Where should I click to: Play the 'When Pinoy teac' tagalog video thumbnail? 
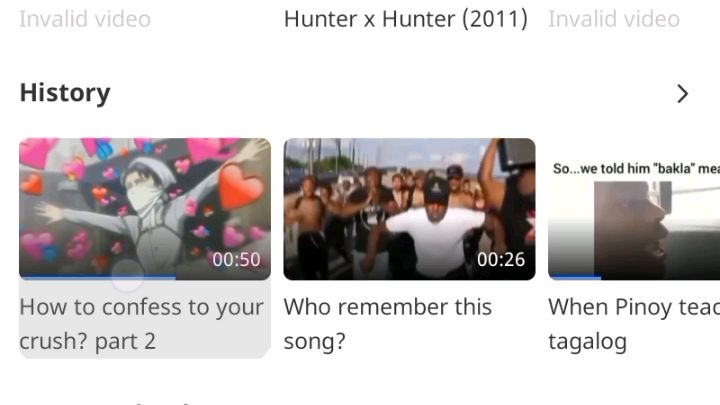(x=634, y=209)
